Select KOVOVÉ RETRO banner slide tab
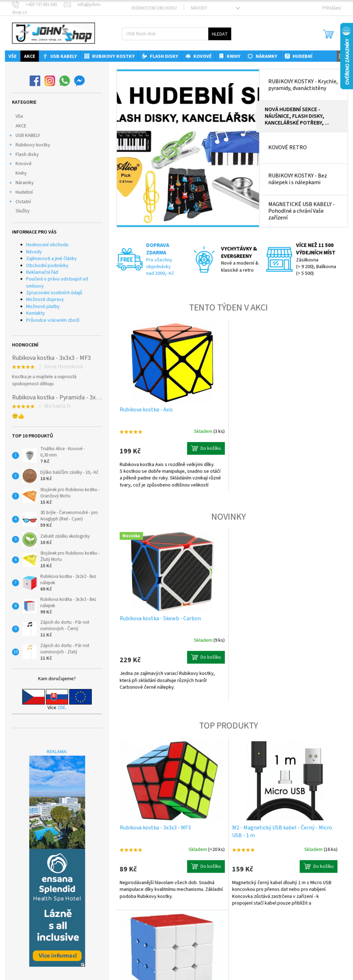This screenshot has width=353, height=980. click(304, 147)
